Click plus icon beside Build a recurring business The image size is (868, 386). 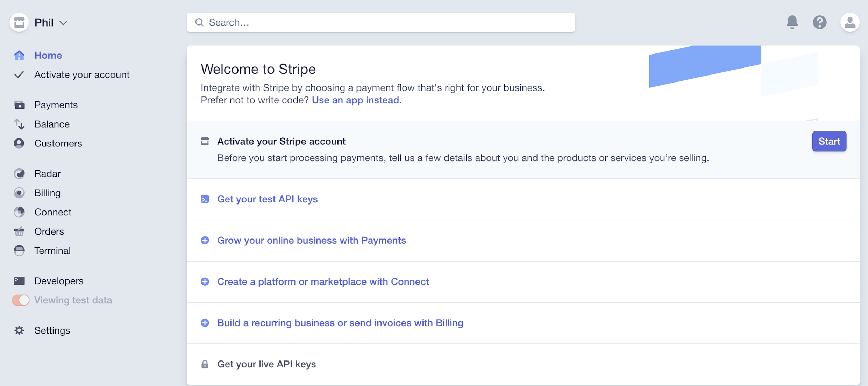[x=205, y=323]
